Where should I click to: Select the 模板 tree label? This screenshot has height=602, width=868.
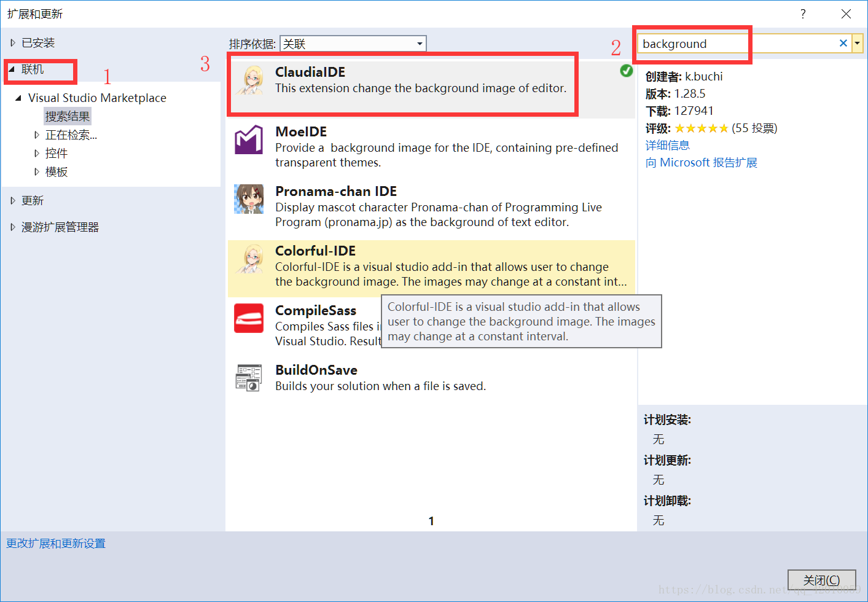[57, 172]
